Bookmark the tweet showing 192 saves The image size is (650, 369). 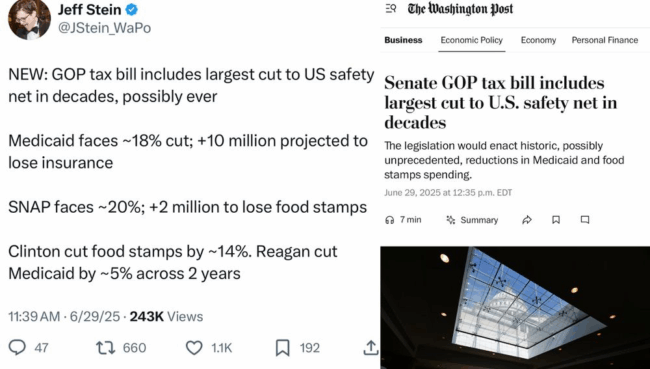(x=283, y=348)
